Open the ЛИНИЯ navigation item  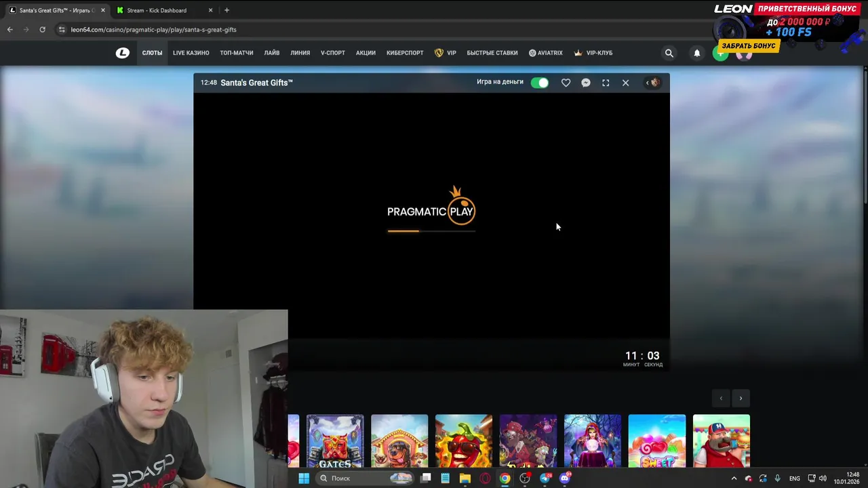click(x=300, y=53)
